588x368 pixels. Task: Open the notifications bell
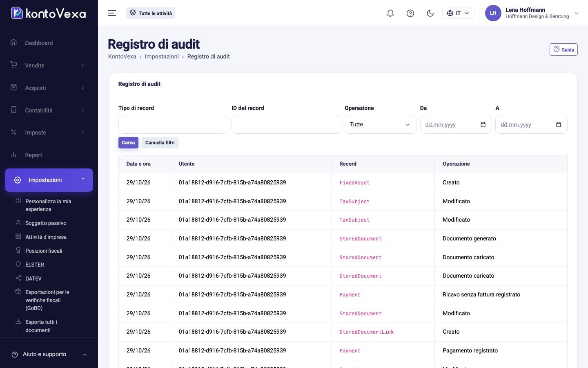(390, 13)
